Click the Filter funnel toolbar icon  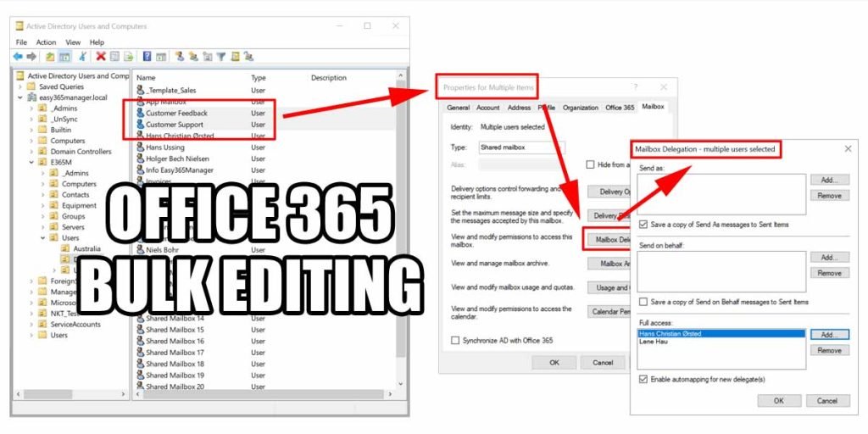coord(221,57)
